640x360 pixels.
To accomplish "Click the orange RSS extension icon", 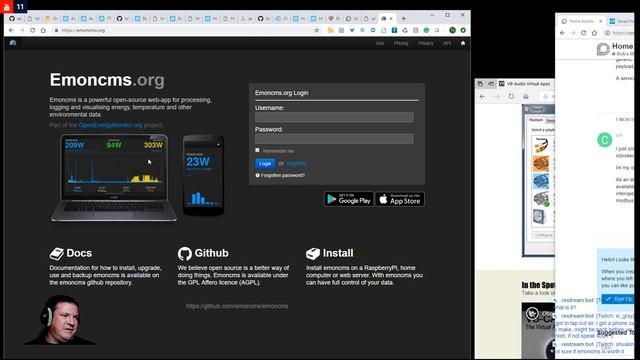I will pos(330,30).
